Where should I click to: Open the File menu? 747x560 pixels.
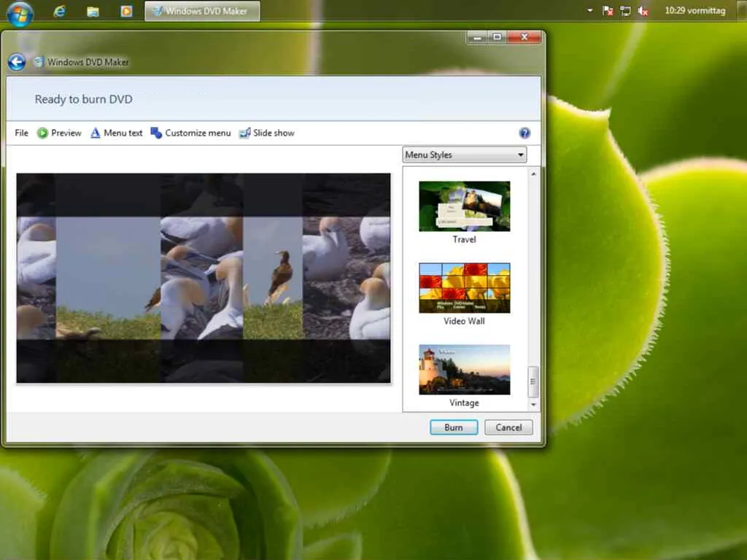point(21,133)
